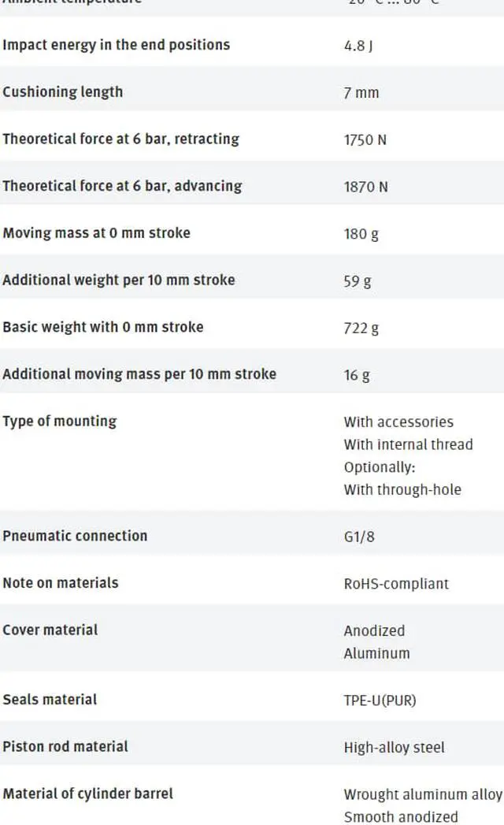Click Theoretical force at 6 bar, advancing
The width and height of the screenshot is (504, 825).
(122, 186)
